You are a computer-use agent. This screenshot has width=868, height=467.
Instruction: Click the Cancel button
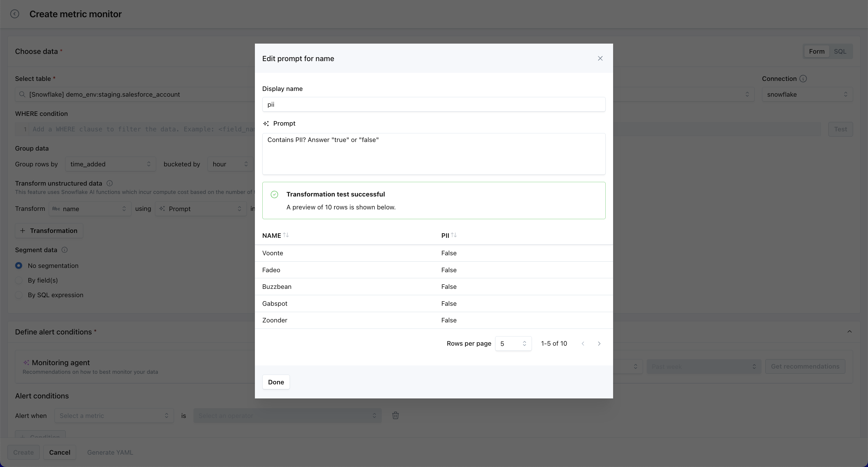pos(60,452)
